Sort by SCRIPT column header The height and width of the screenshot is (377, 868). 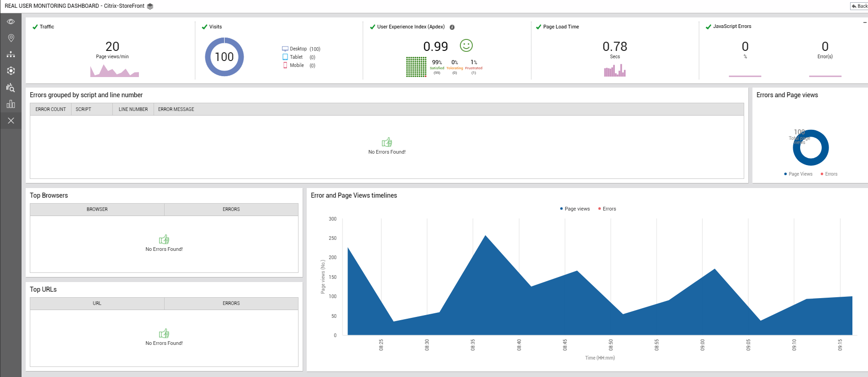pyautogui.click(x=92, y=109)
